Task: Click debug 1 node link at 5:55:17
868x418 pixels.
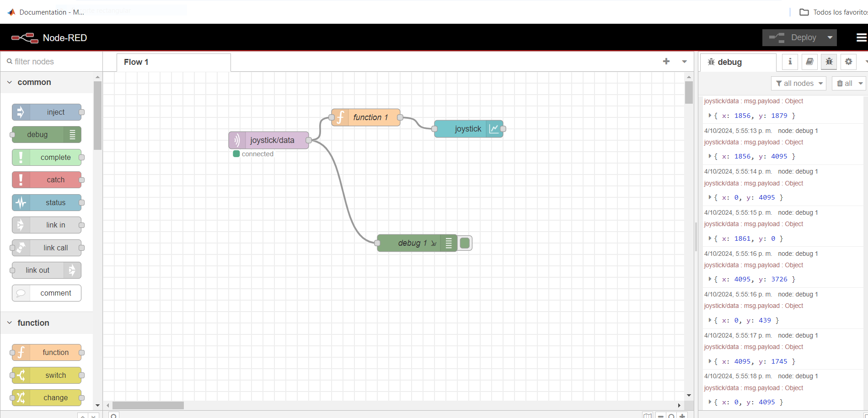Action: pyautogui.click(x=798, y=335)
